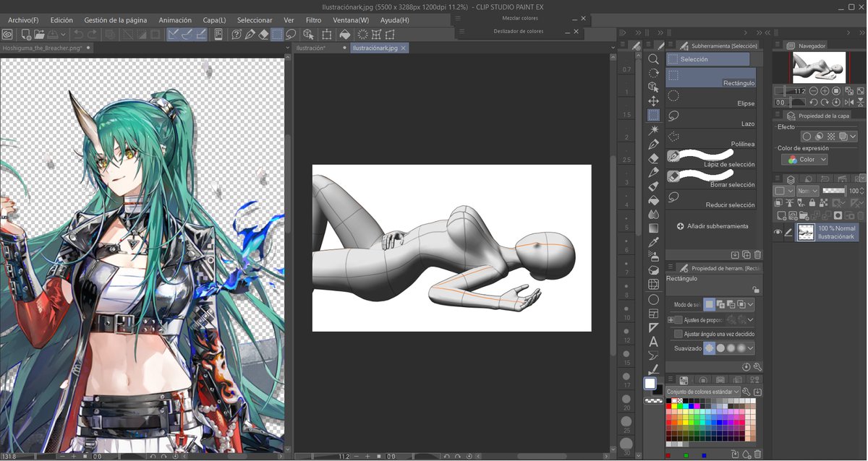This screenshot has width=868, height=461.
Task: Open blending mode Normal dropdown
Action: coord(807,191)
